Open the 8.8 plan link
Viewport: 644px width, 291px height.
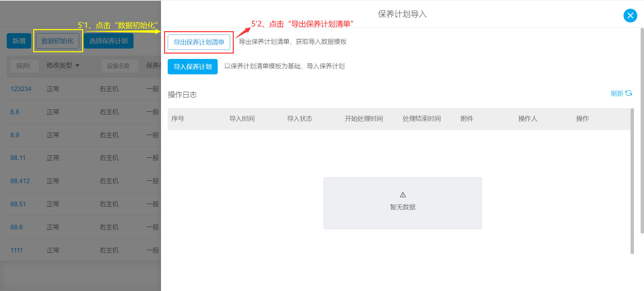(x=15, y=112)
